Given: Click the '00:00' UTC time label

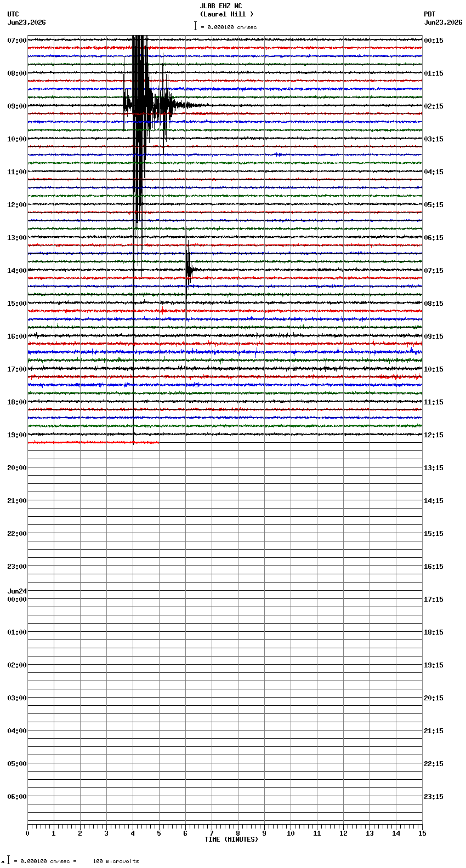Looking at the screenshot, I should (x=17, y=599).
